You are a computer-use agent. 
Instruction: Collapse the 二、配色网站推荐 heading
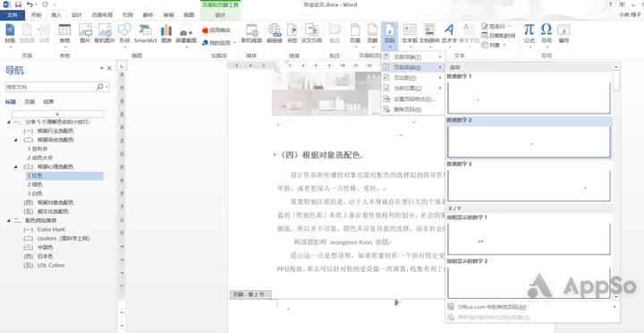[9, 220]
